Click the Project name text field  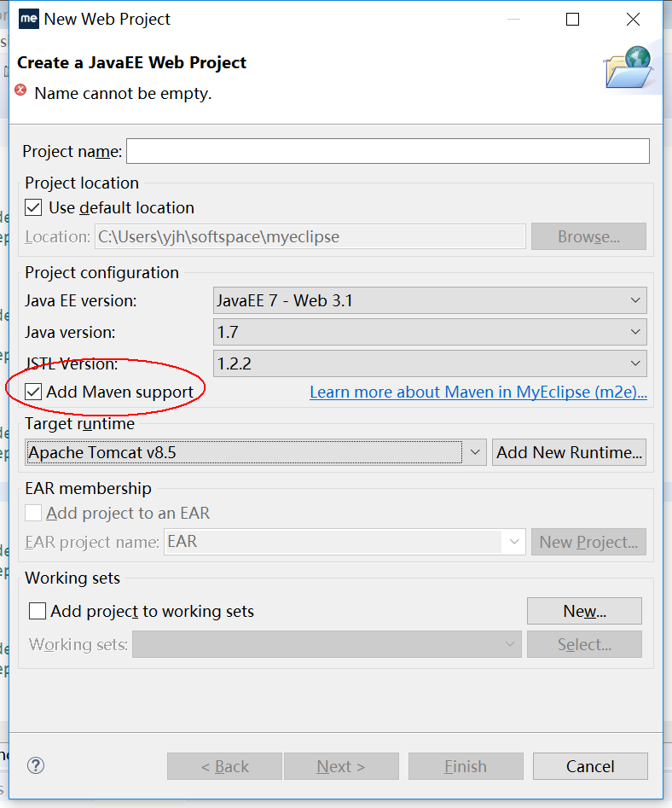pyautogui.click(x=388, y=151)
